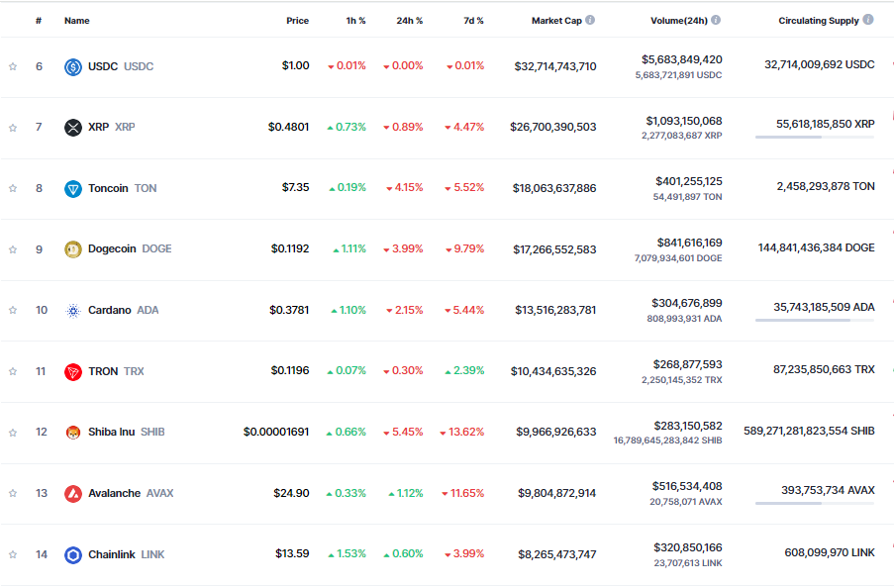The width and height of the screenshot is (894, 588).
Task: Sort by the 7d % column header
Action: (473, 21)
